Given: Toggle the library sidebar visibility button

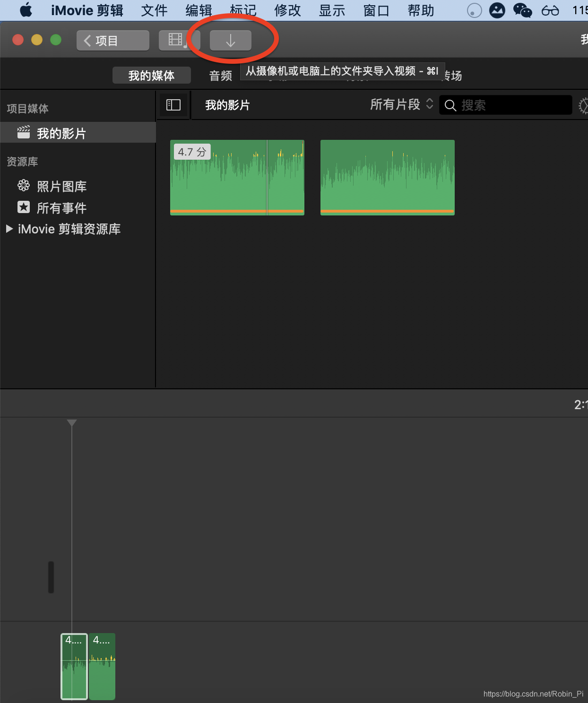Looking at the screenshot, I should (173, 105).
